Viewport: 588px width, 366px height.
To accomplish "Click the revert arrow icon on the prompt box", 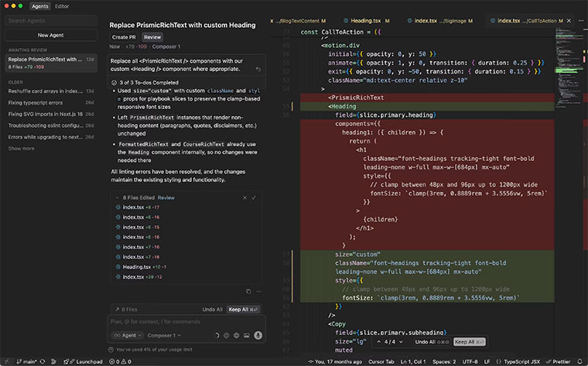I will click(x=258, y=70).
